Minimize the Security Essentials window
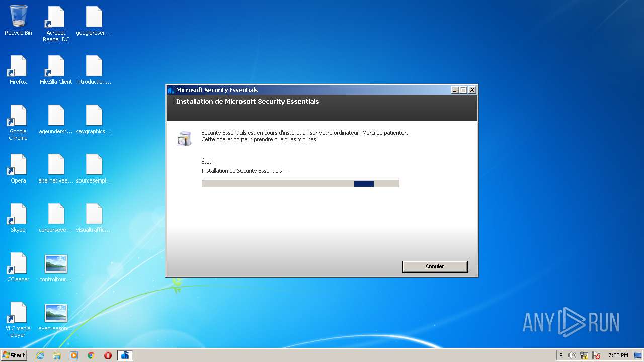 pyautogui.click(x=455, y=90)
